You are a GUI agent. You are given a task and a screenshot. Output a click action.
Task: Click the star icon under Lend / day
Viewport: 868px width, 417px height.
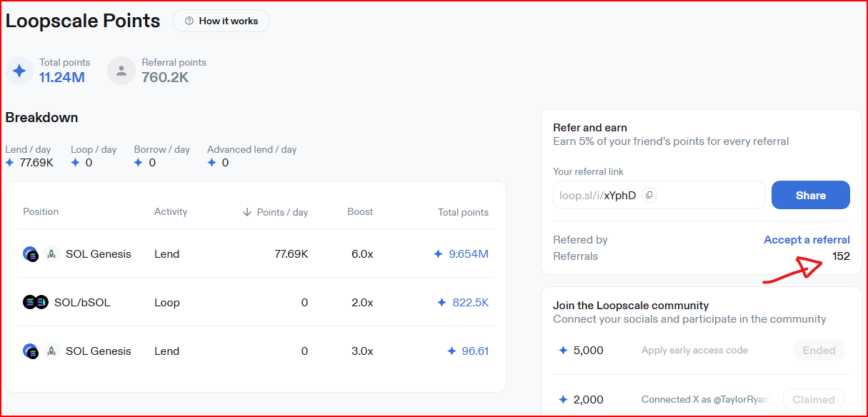pyautogui.click(x=10, y=163)
